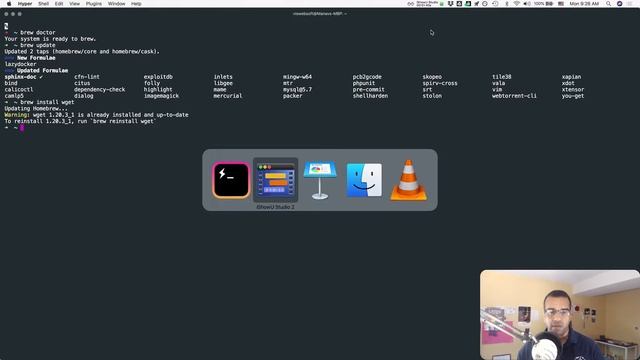Click the 'New Formulae' heading

(x=36, y=58)
